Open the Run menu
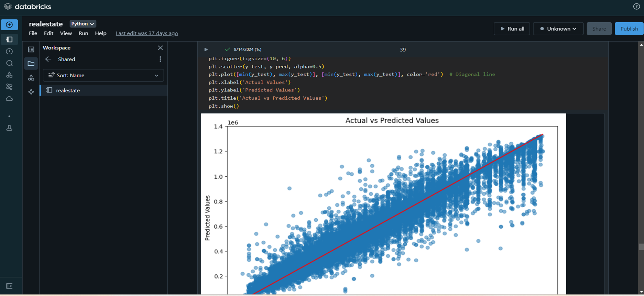The image size is (644, 296). 83,33
